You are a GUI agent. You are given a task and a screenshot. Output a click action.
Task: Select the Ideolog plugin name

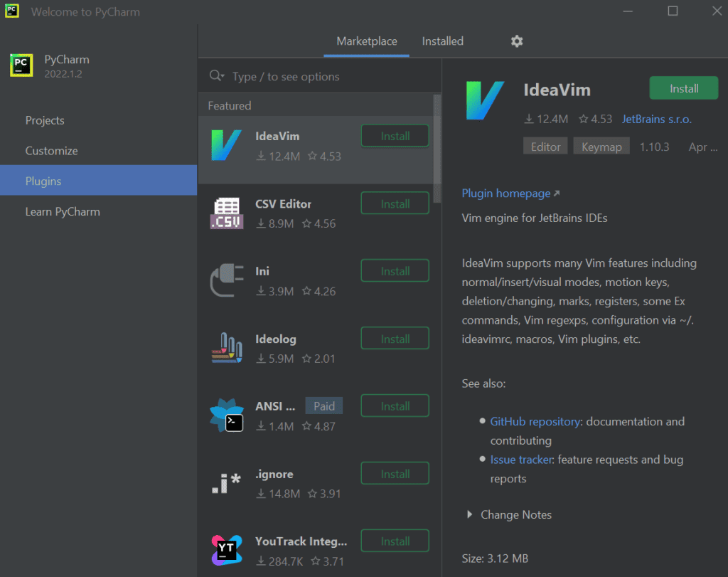[x=276, y=339]
